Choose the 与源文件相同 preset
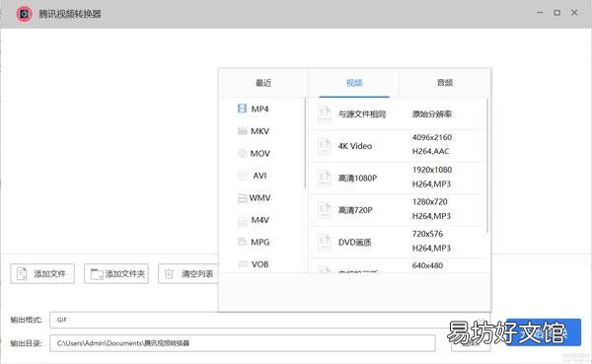The height and width of the screenshot is (364, 592). tap(397, 114)
